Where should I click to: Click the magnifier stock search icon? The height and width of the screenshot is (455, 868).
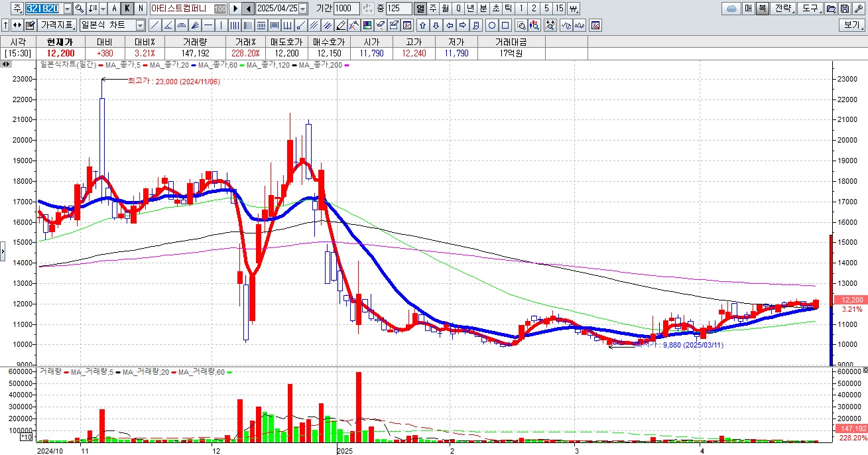(x=79, y=9)
